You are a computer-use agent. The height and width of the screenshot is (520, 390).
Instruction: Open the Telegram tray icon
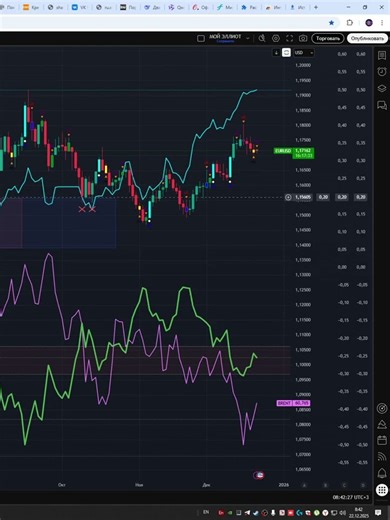tap(247, 512)
